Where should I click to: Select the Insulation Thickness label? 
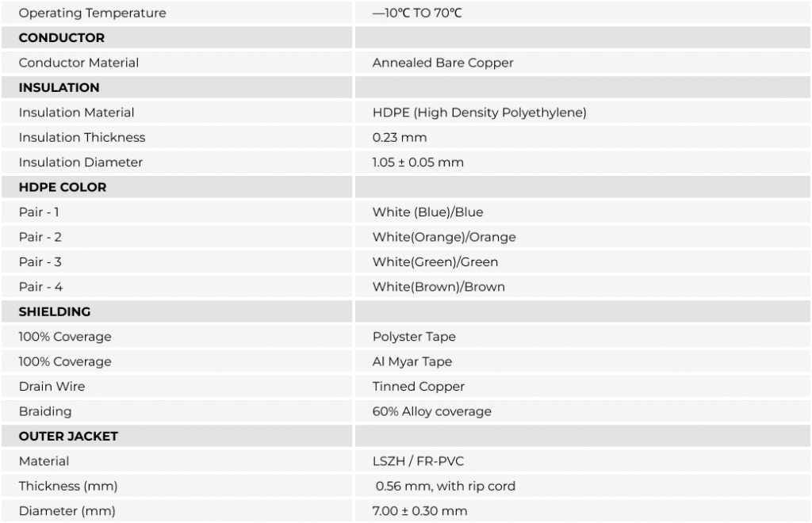click(82, 138)
